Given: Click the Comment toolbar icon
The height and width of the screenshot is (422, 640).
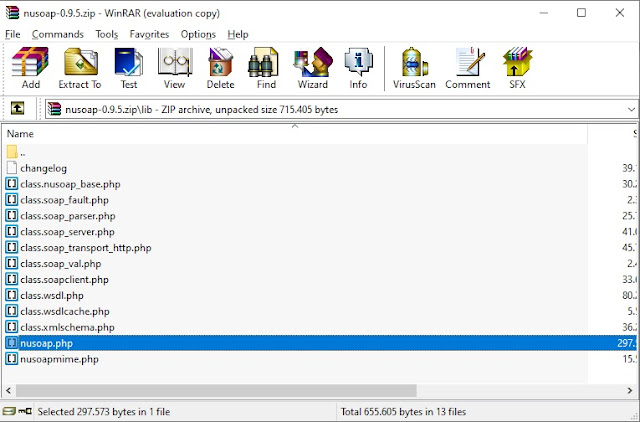Looking at the screenshot, I should coord(469,62).
